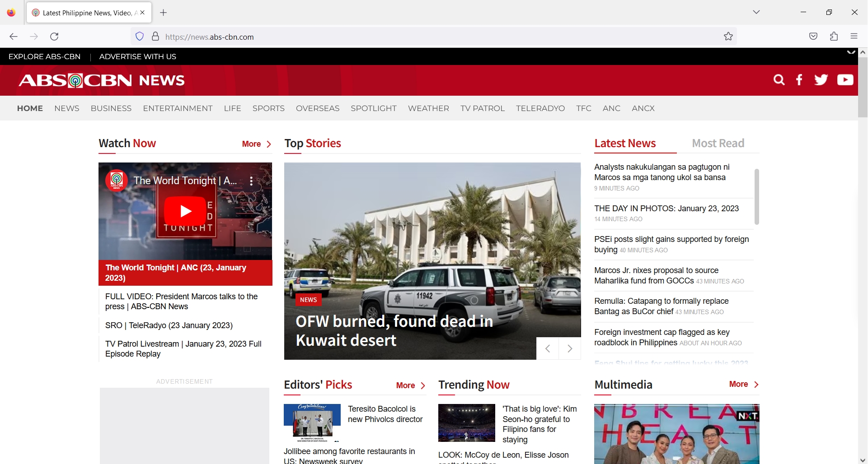Open the search icon in the header
The height and width of the screenshot is (464, 868).
(779, 79)
